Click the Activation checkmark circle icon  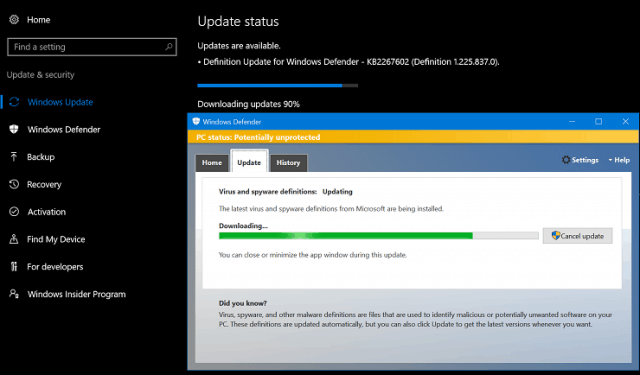point(14,212)
